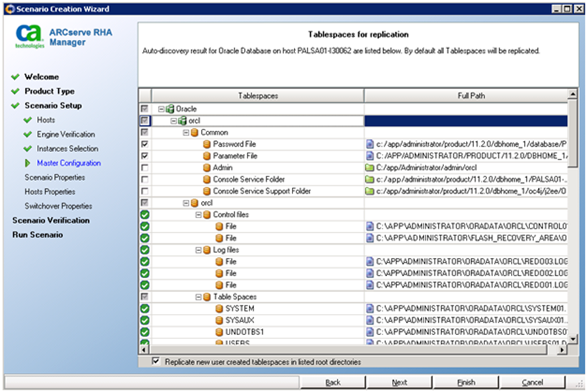Click the FLASH_RECOVERY_AREA file path icon

370,238
